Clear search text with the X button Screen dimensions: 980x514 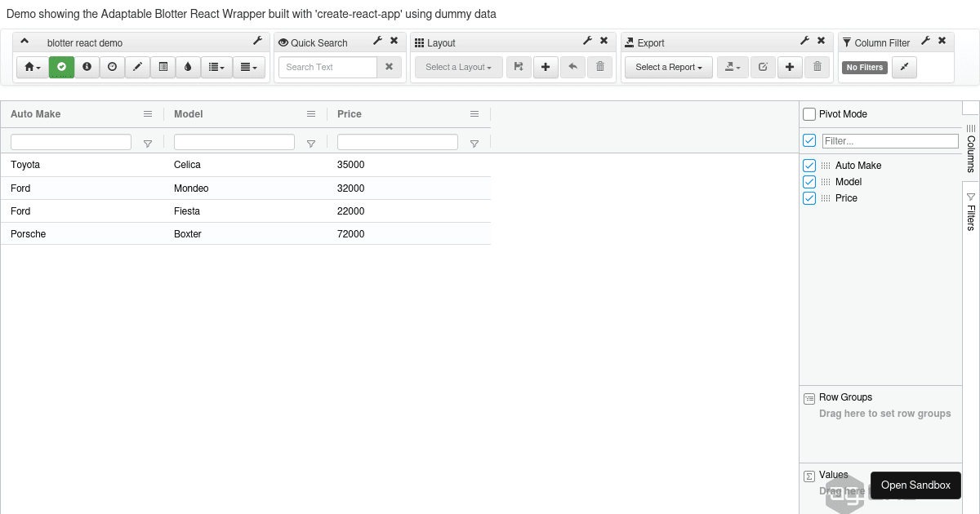tap(389, 67)
